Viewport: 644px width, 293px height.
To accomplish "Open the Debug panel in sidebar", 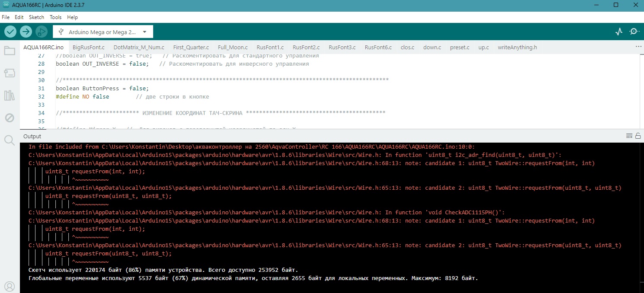I will pyautogui.click(x=9, y=118).
